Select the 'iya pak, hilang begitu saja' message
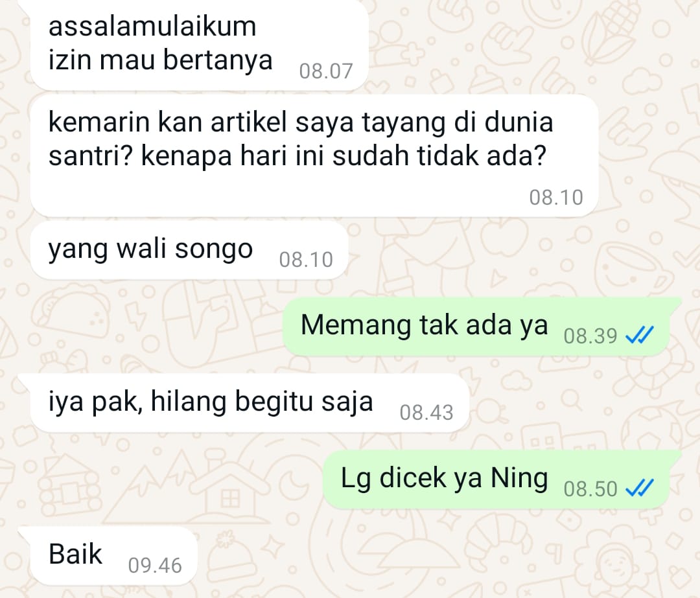The height and width of the screenshot is (598, 700). (250, 402)
